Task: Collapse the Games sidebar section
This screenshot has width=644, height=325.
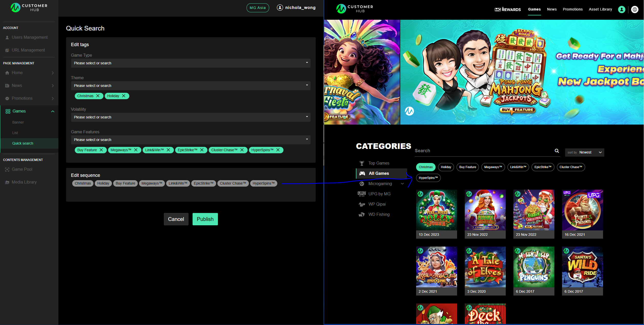Action: tap(53, 111)
